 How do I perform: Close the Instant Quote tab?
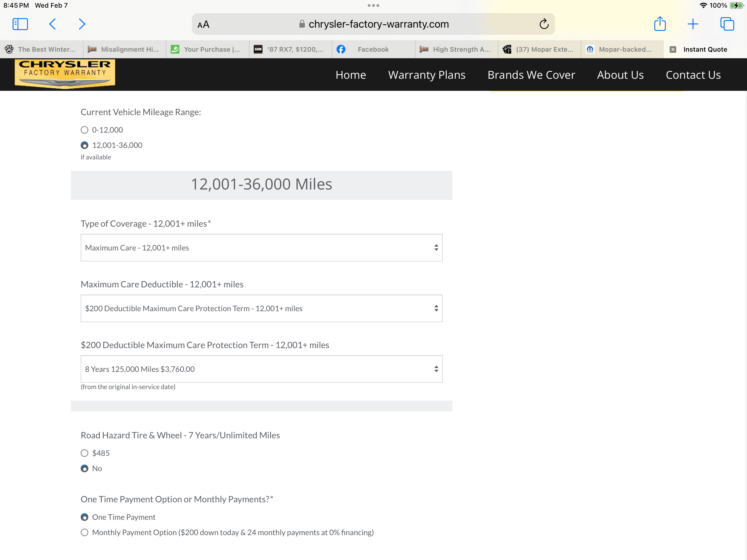[673, 49]
